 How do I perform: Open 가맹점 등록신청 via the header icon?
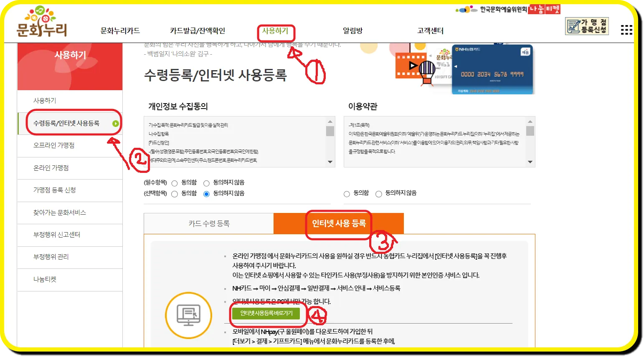[x=586, y=25]
